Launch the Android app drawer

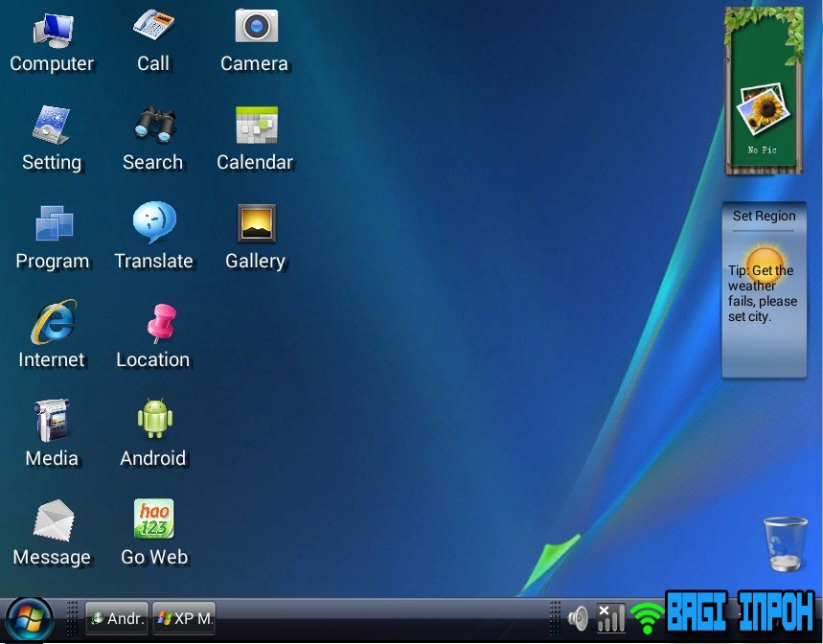[x=152, y=419]
